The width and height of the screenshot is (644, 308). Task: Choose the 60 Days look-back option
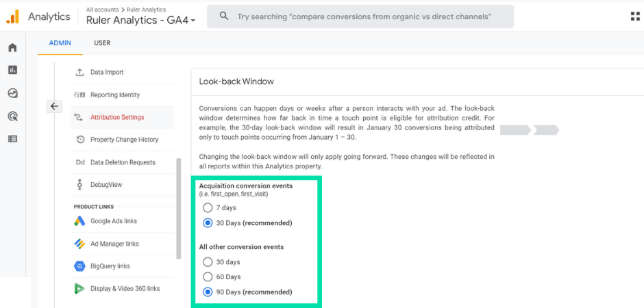click(x=208, y=277)
